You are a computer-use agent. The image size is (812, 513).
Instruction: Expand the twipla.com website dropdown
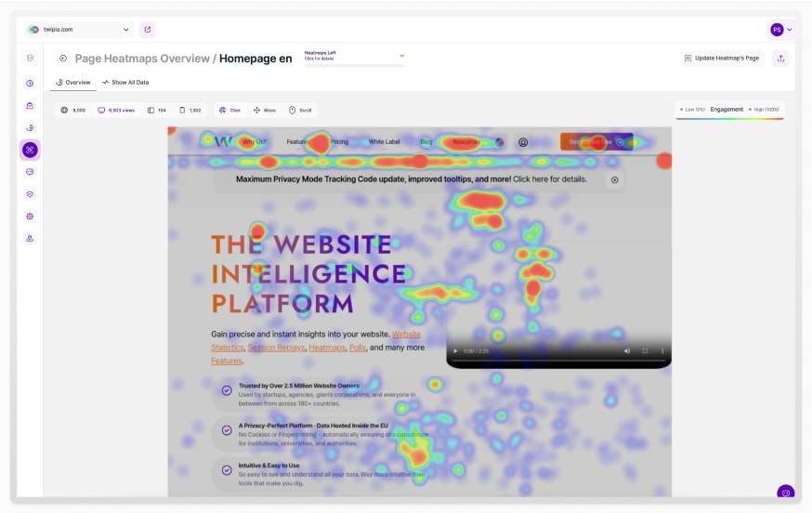(79, 30)
